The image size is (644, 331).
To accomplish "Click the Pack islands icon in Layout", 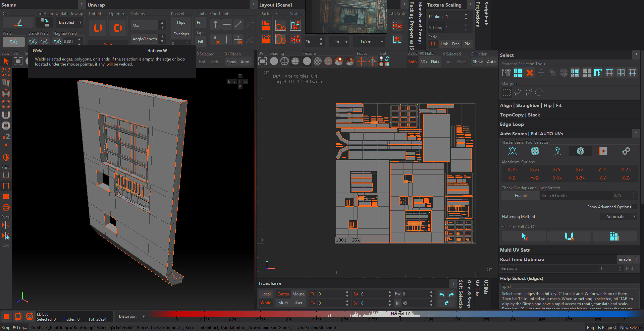I will pos(266,25).
